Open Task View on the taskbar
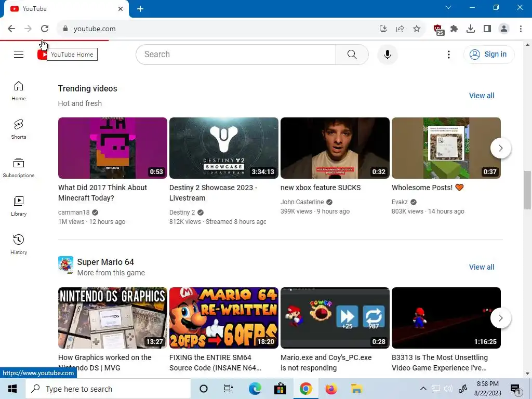The image size is (532, 399). [229, 389]
